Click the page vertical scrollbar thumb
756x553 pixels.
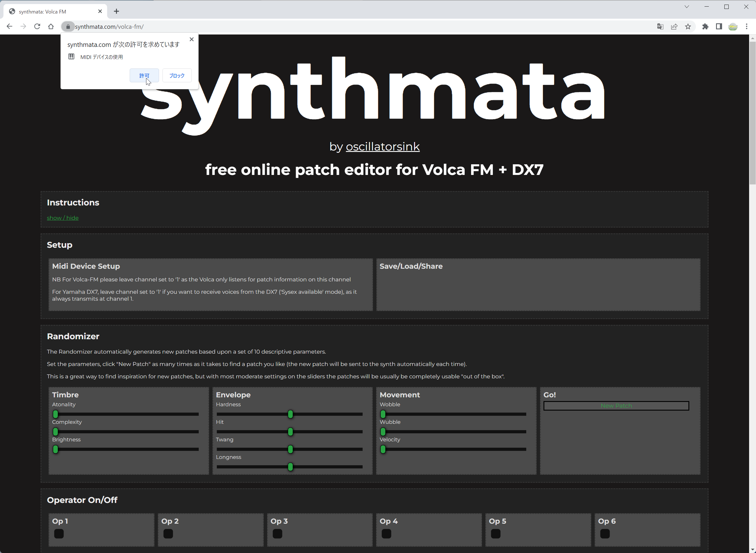tap(752, 113)
